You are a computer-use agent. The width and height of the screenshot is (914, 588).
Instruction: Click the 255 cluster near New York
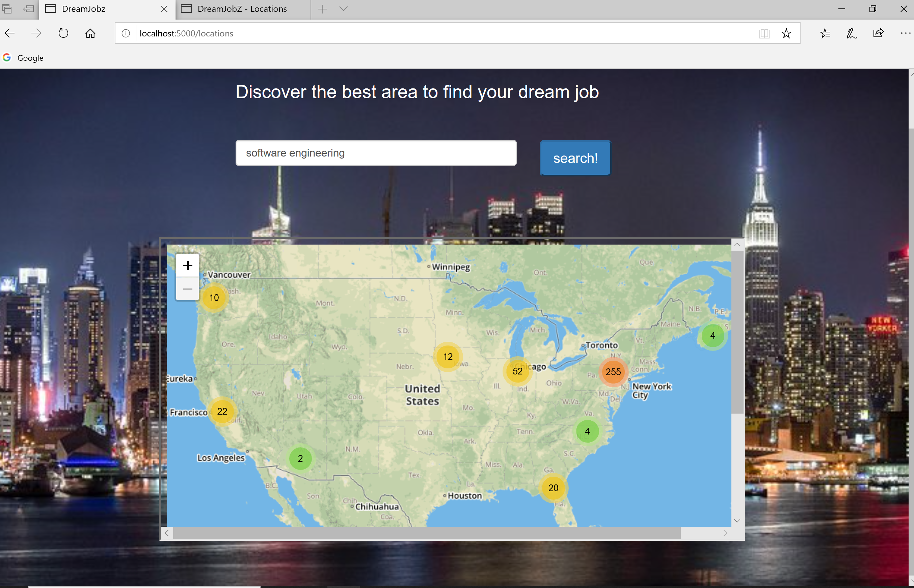click(613, 371)
